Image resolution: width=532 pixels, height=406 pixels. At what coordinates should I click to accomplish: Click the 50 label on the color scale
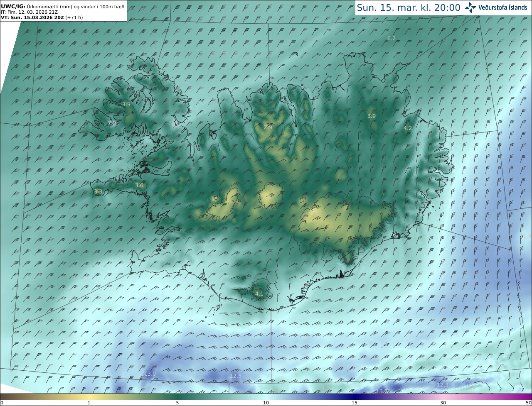click(529, 403)
